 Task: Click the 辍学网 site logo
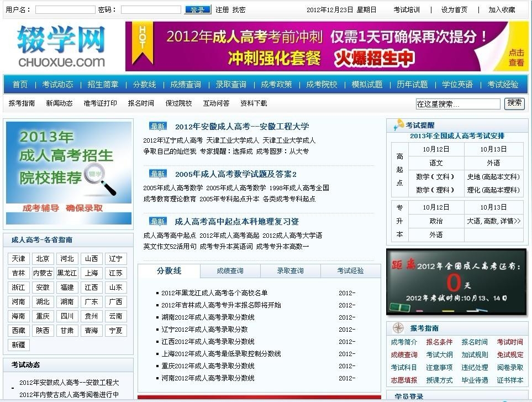pos(61,46)
